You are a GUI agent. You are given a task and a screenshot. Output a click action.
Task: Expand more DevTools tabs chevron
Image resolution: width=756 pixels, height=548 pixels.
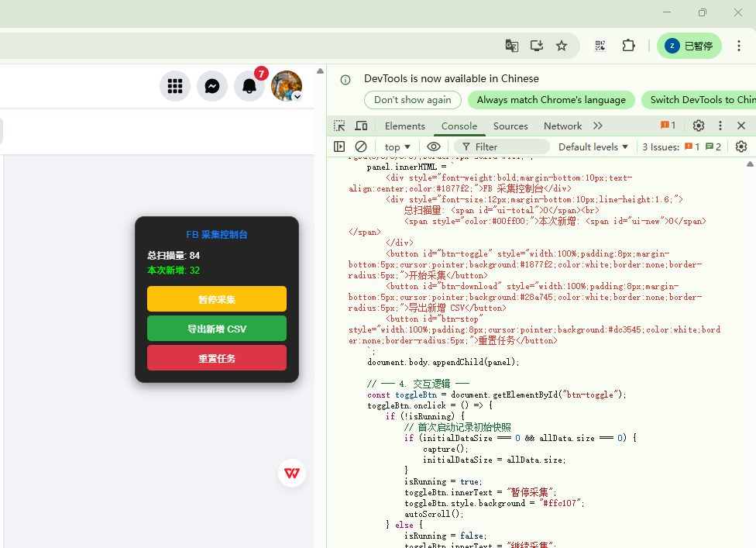pos(598,126)
